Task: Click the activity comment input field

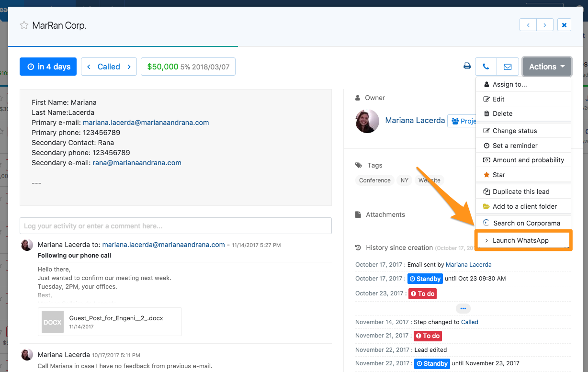Action: [x=175, y=226]
